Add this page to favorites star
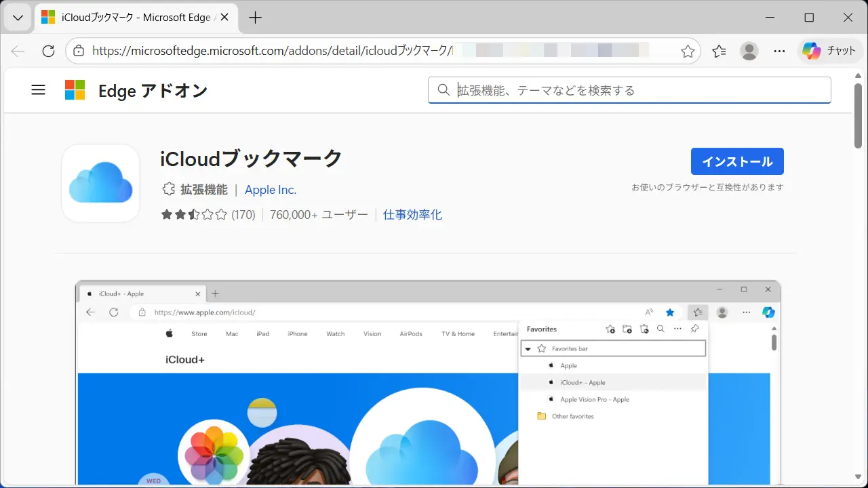 pyautogui.click(x=688, y=51)
